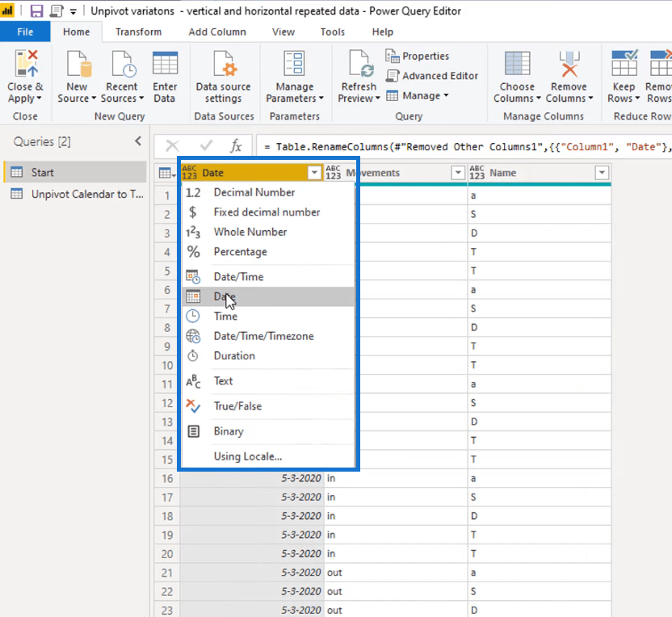672x617 pixels.
Task: Click the Enter Data table icon
Action: tap(165, 64)
